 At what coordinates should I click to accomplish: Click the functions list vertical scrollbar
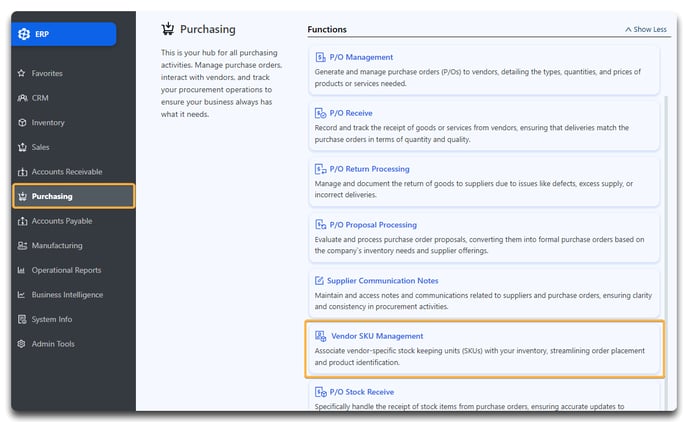pos(666,252)
